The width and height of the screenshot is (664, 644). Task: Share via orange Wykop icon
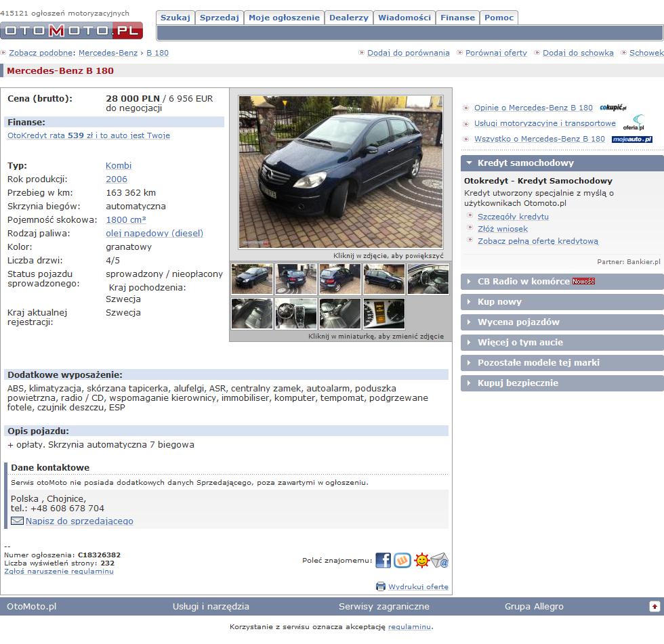click(x=402, y=560)
